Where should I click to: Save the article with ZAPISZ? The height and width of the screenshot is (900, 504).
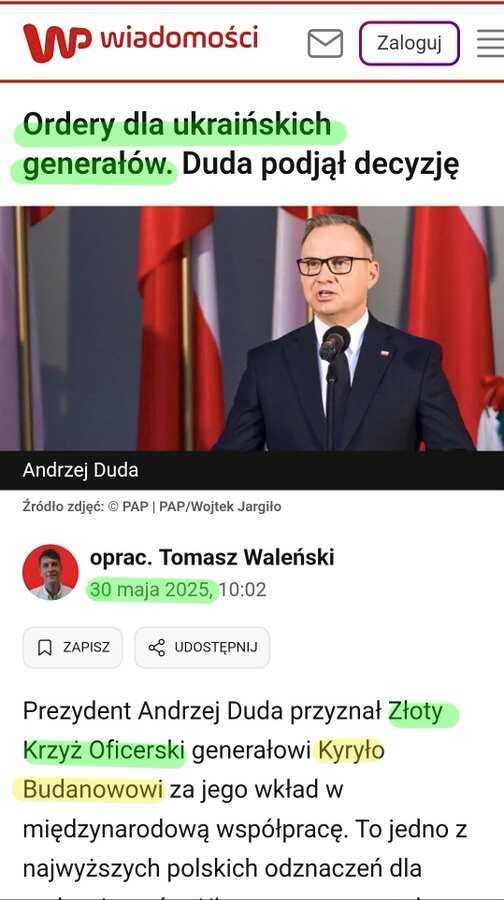pos(72,647)
